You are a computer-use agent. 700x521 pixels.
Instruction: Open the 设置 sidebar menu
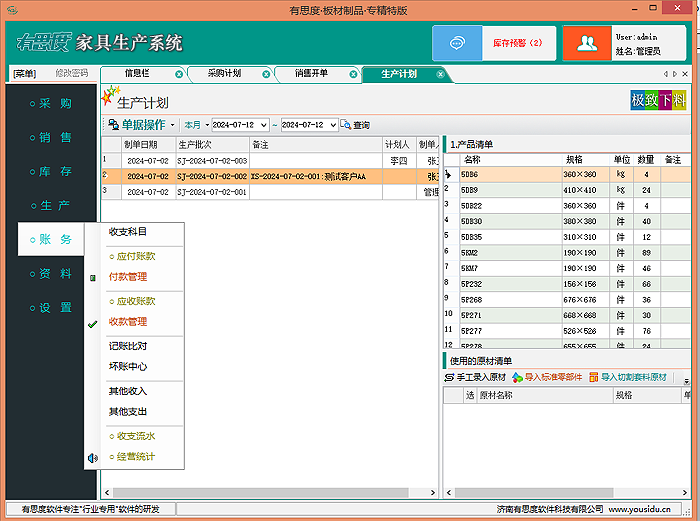click(x=51, y=307)
